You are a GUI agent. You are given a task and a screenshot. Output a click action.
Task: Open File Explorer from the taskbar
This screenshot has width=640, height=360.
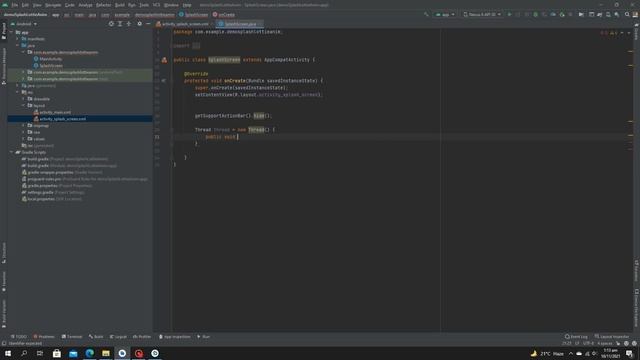pos(106,353)
